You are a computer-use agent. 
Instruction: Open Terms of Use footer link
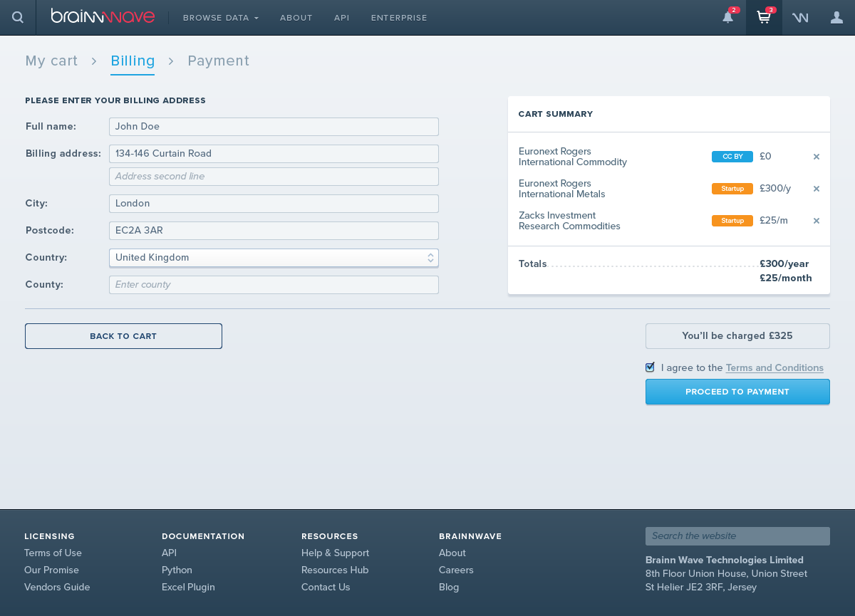53,553
